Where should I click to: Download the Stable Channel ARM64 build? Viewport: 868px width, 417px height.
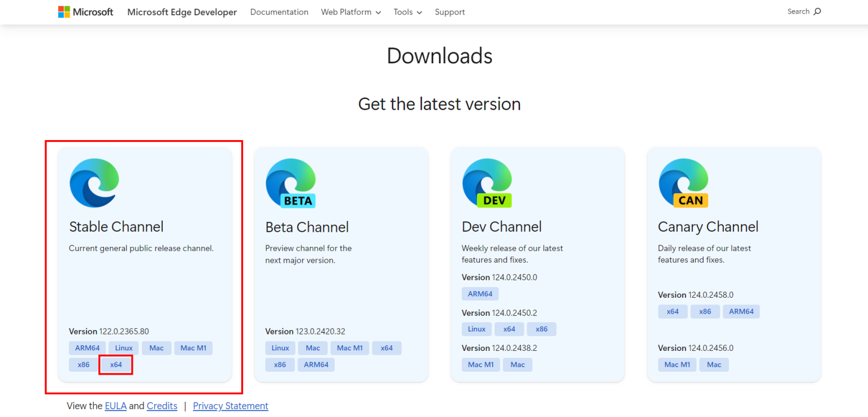coord(87,347)
